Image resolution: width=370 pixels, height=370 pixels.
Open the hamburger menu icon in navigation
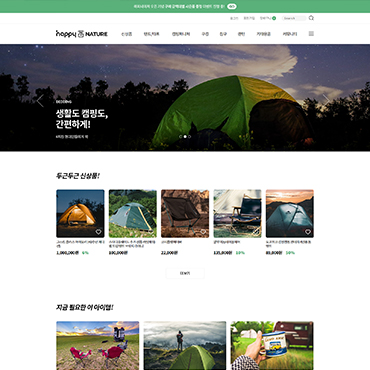pos(311,34)
